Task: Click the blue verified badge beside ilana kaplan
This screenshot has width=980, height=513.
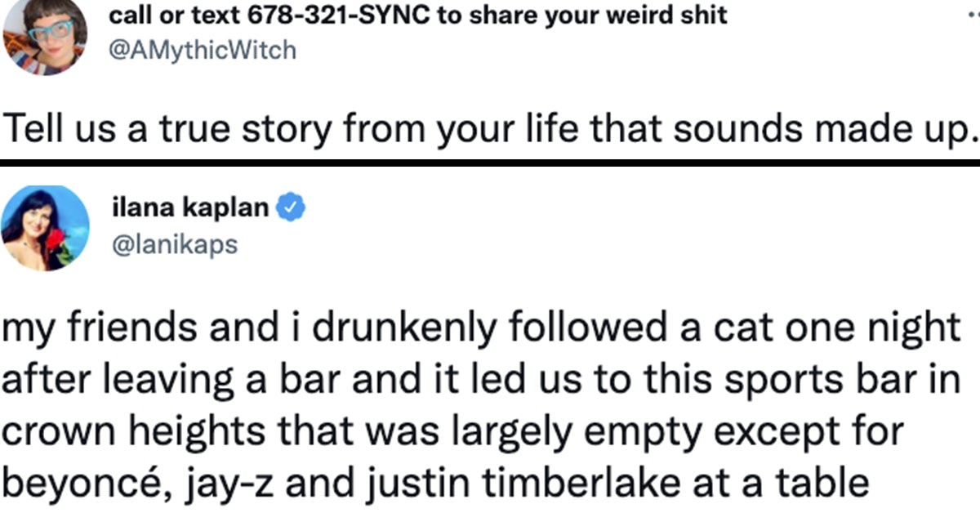Action: (292, 209)
